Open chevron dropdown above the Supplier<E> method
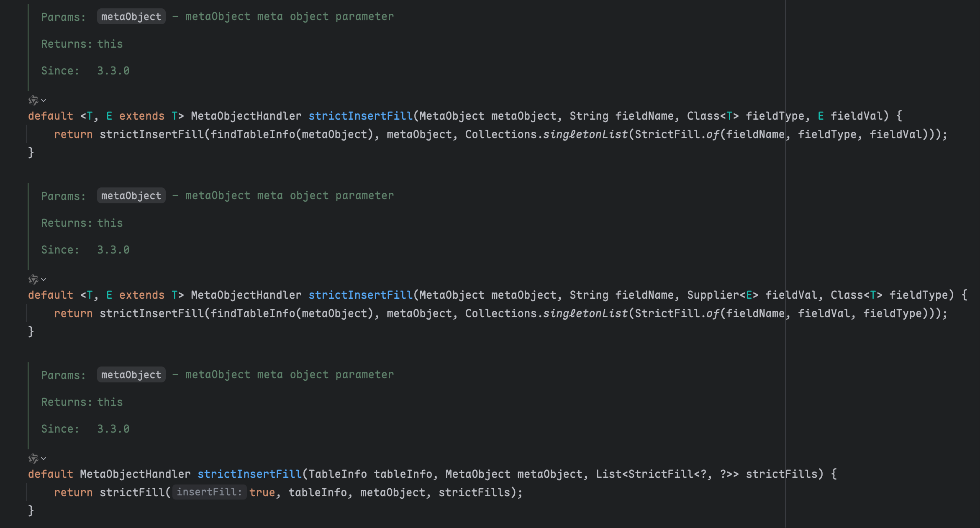Screen dimensions: 980x528 [x=44, y=279]
